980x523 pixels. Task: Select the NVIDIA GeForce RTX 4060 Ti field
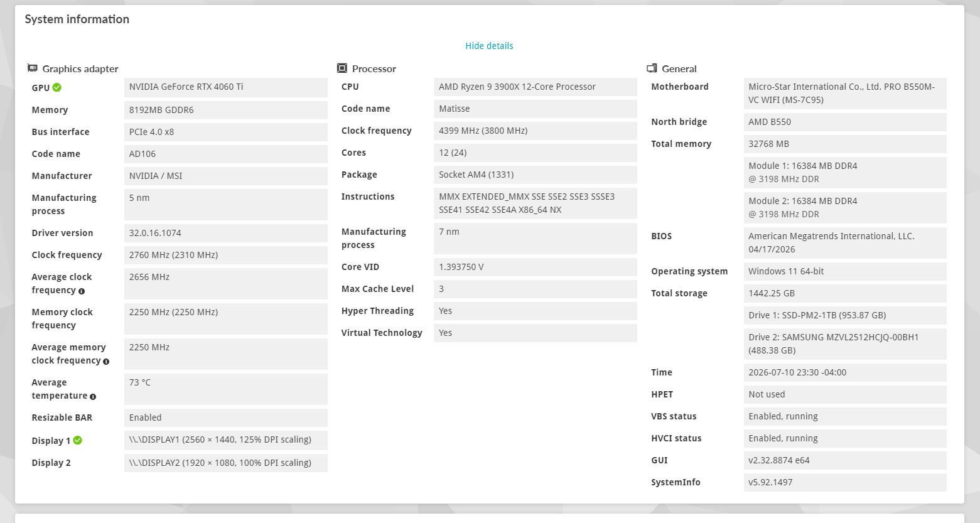click(226, 87)
